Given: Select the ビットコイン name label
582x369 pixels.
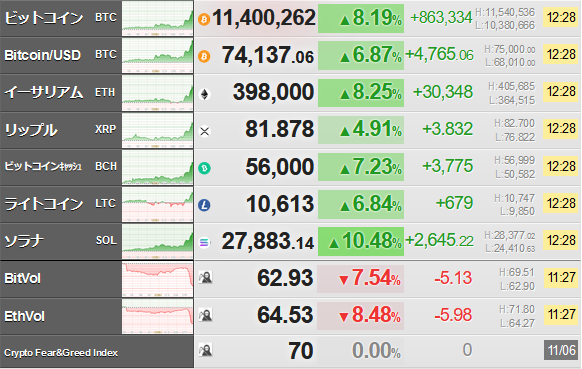Looking at the screenshot, I should pos(44,17).
